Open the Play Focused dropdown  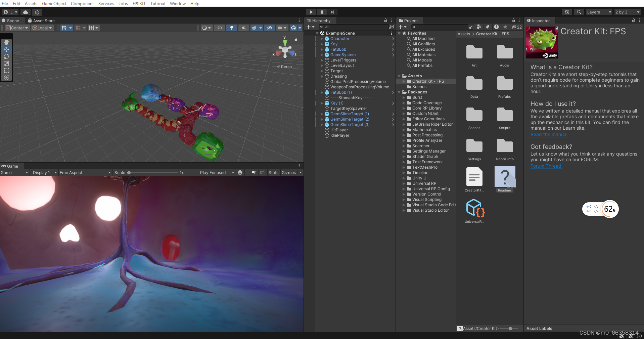tap(217, 173)
